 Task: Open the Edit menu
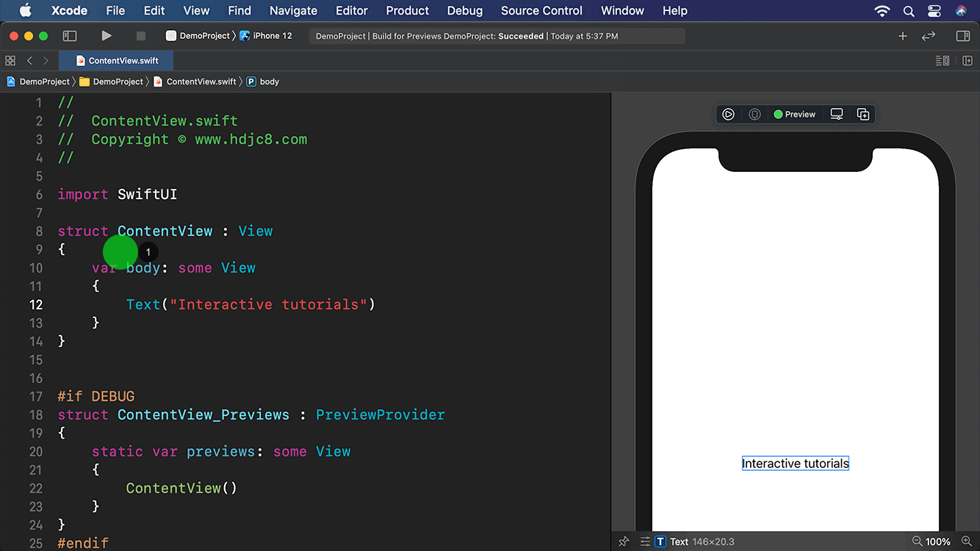154,10
